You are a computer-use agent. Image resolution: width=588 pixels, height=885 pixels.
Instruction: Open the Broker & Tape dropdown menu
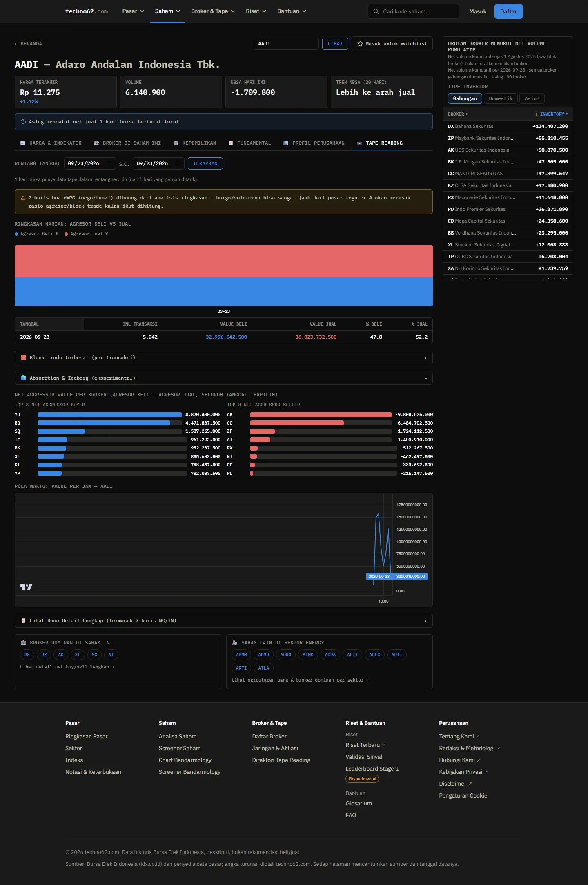(213, 11)
